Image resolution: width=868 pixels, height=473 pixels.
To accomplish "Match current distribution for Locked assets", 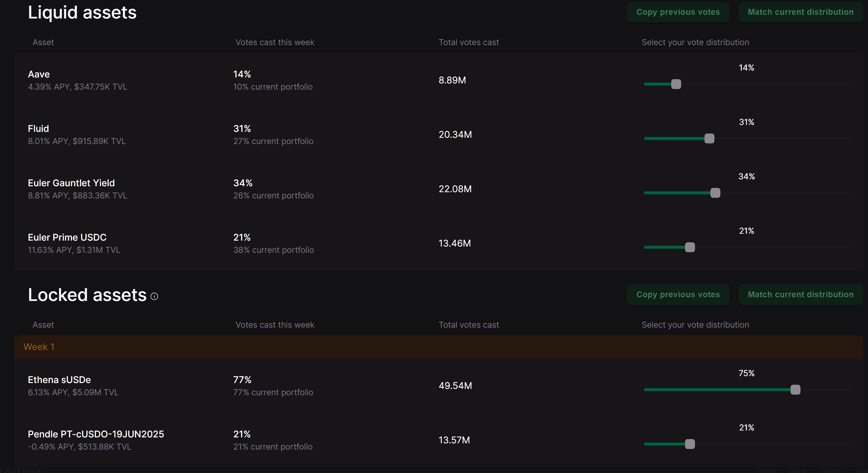I will pos(800,294).
